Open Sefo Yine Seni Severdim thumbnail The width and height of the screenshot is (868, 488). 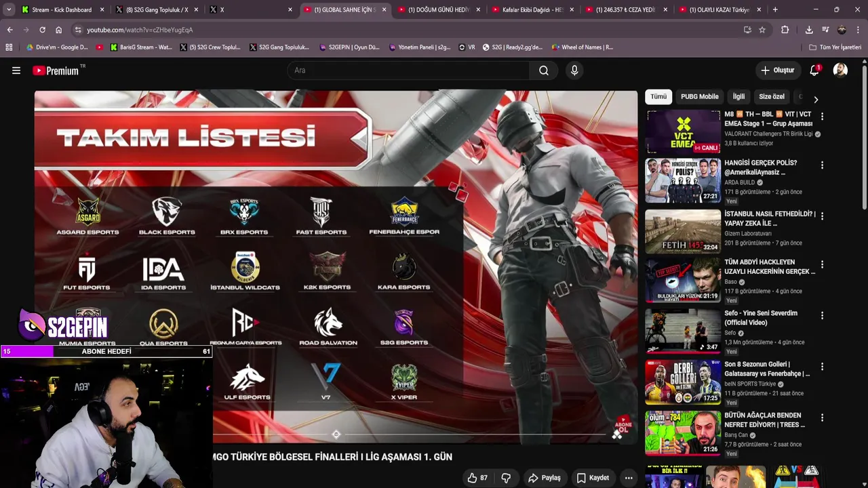pyautogui.click(x=683, y=331)
